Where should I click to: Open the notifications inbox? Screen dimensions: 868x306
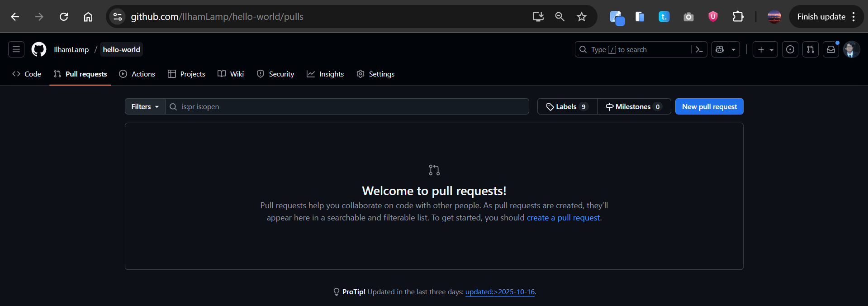831,49
